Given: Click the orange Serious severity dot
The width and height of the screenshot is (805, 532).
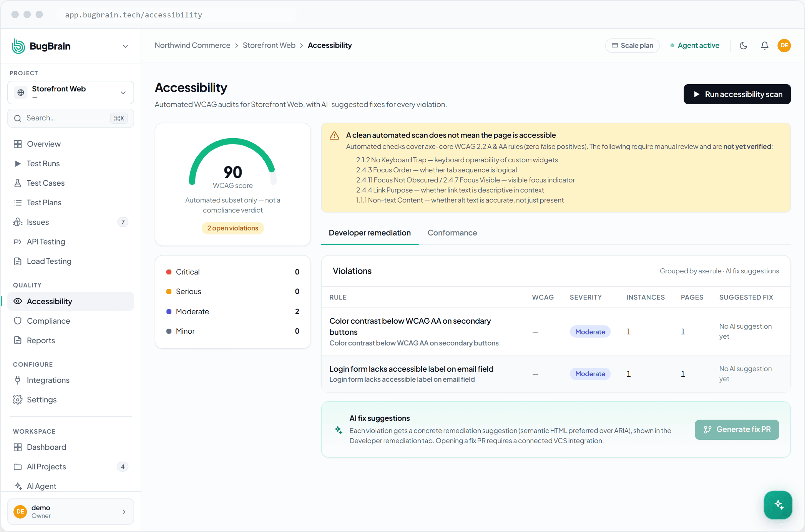Looking at the screenshot, I should click(x=169, y=291).
